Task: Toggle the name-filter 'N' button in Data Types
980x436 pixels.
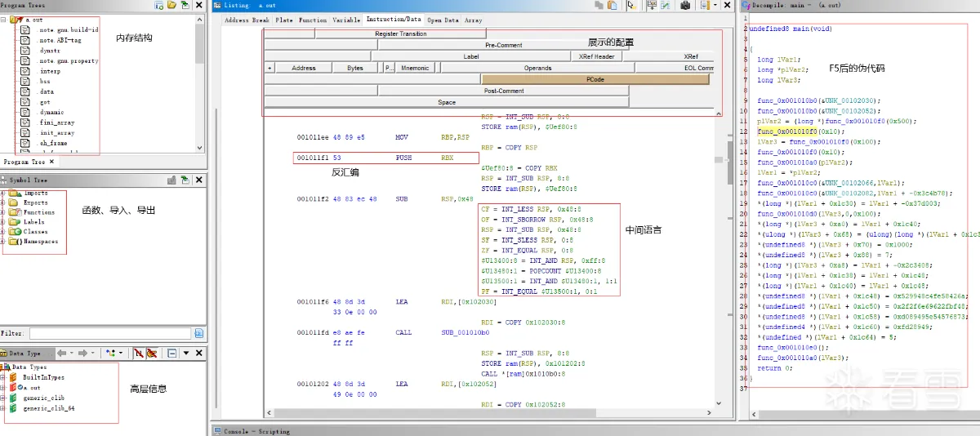Action: tap(139, 354)
